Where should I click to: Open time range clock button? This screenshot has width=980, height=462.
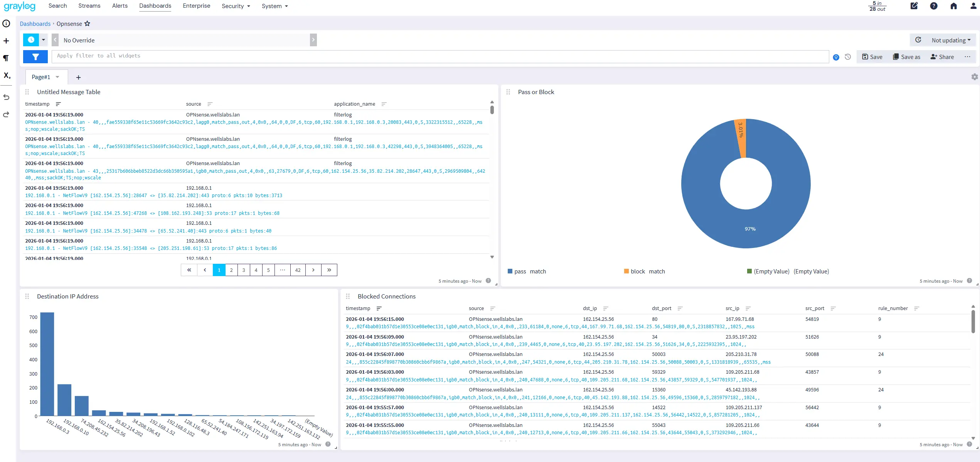point(31,40)
